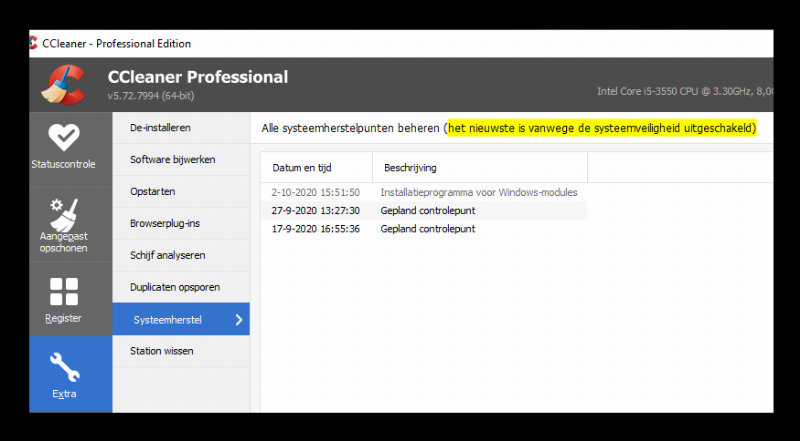Click Gepland controlepunt in 27-9-2020 row
Image resolution: width=800 pixels, height=441 pixels.
[x=428, y=210]
